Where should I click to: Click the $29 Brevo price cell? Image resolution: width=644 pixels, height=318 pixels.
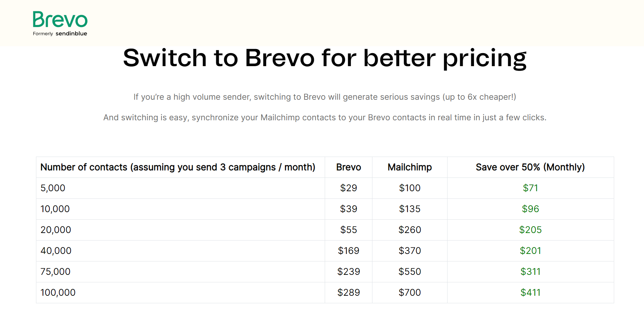(x=348, y=188)
